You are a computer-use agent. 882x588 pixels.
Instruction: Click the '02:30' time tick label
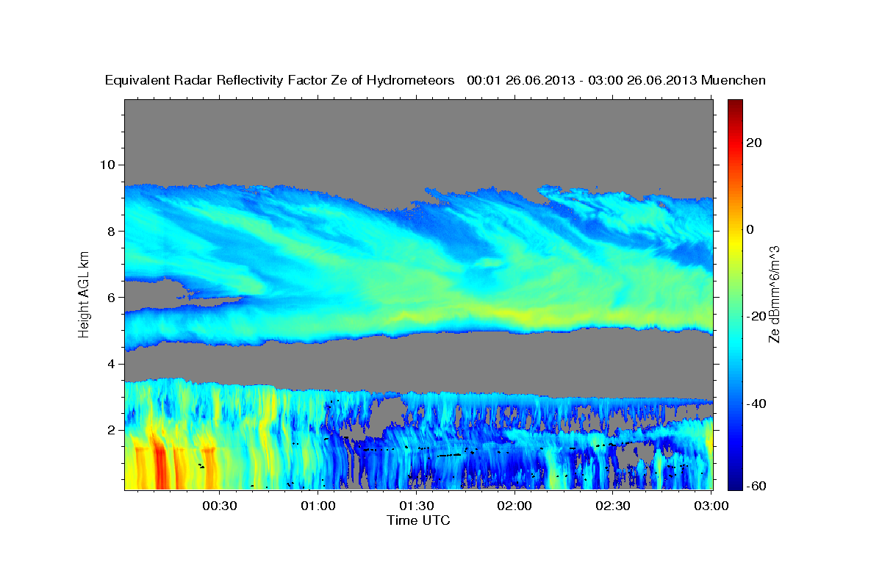(614, 506)
